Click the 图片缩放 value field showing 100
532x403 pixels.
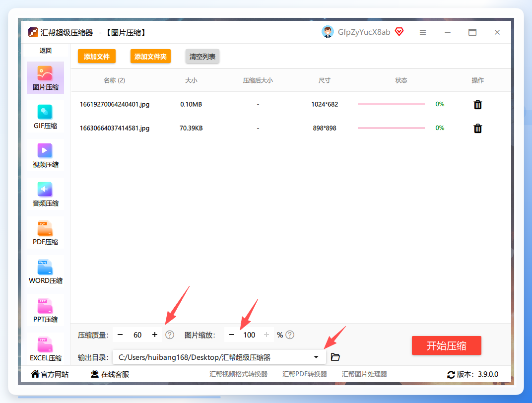pos(249,335)
